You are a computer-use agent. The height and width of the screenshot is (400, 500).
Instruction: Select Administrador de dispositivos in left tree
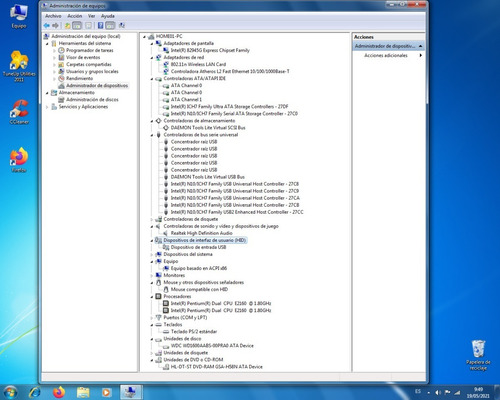(97, 86)
